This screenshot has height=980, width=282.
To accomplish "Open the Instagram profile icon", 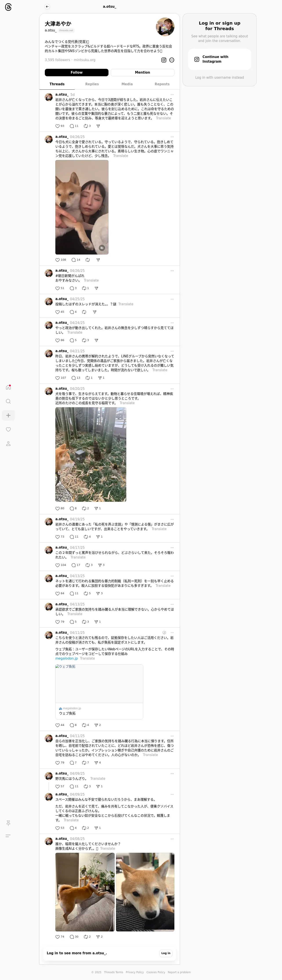I will [x=164, y=60].
